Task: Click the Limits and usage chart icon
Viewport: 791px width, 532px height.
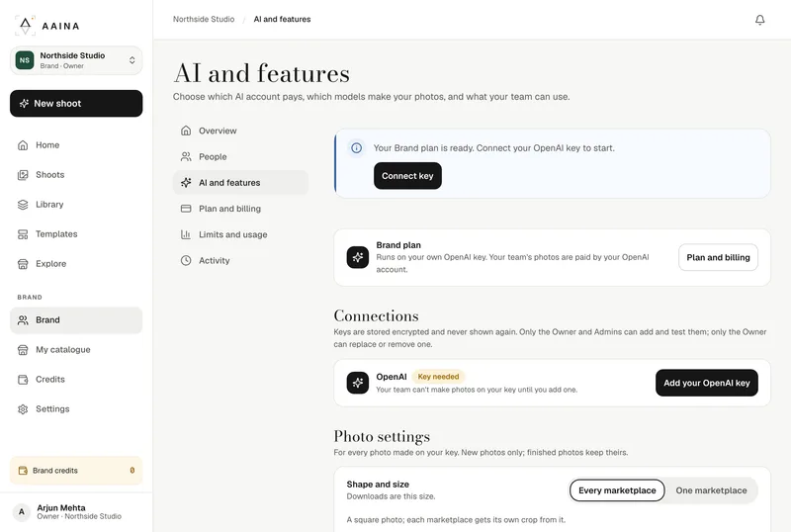Action: pyautogui.click(x=186, y=234)
